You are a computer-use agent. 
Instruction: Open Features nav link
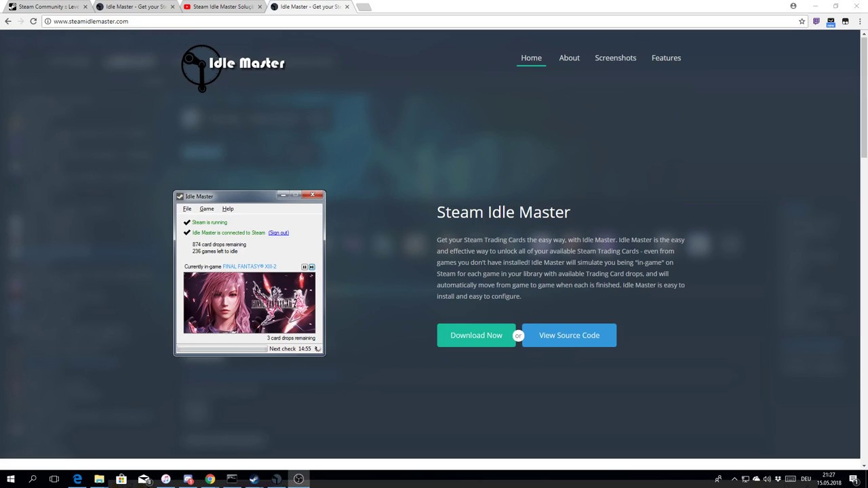[666, 58]
